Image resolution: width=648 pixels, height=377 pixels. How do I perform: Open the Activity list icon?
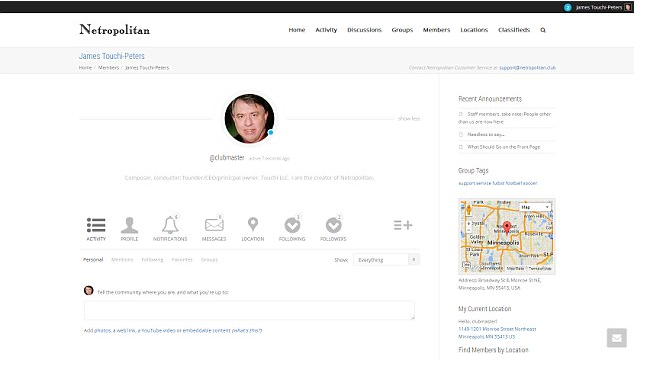[96, 225]
